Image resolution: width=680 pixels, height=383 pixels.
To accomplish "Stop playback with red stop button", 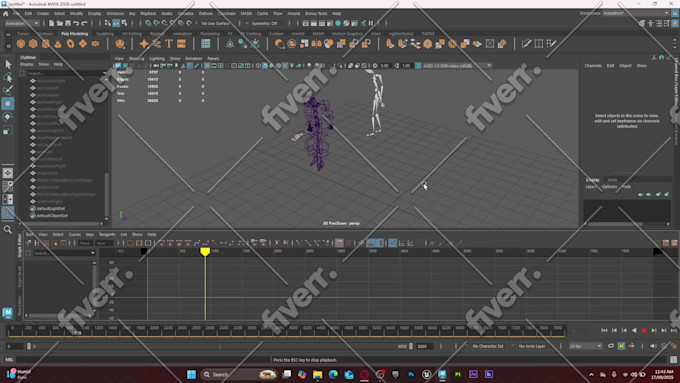I will click(644, 331).
